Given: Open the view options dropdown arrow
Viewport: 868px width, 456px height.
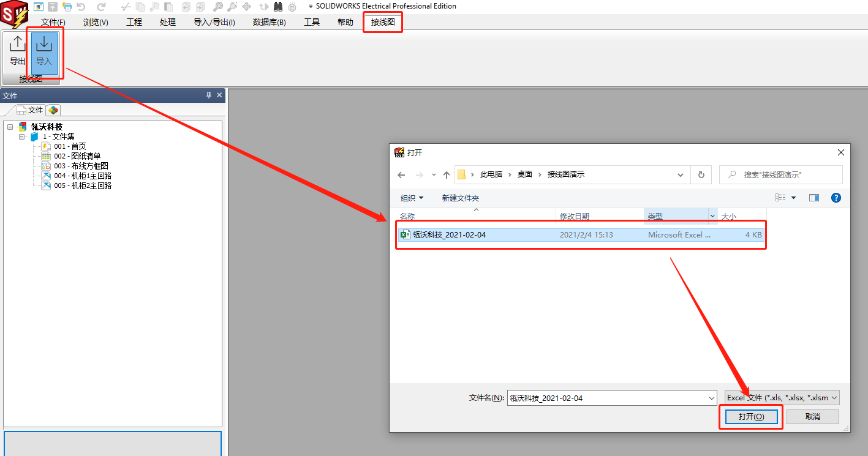Looking at the screenshot, I should 794,198.
